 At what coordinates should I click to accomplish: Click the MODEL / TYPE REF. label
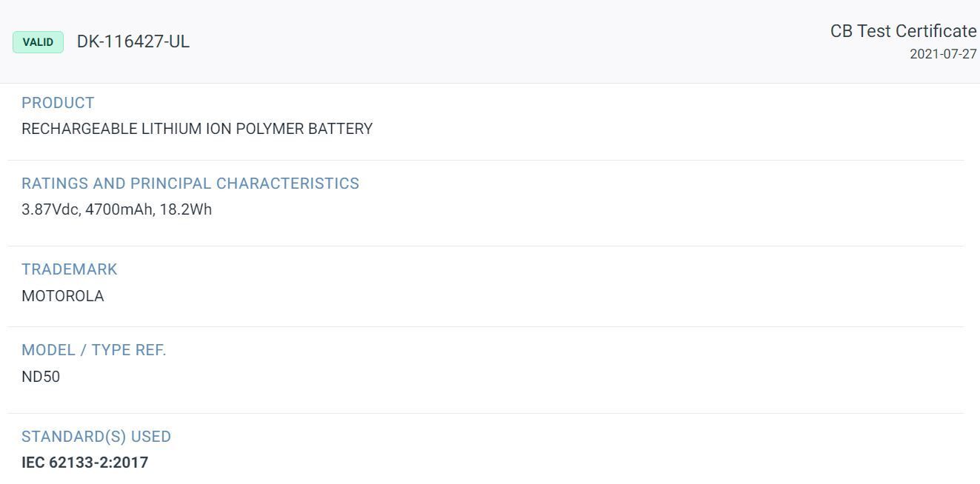click(x=94, y=350)
